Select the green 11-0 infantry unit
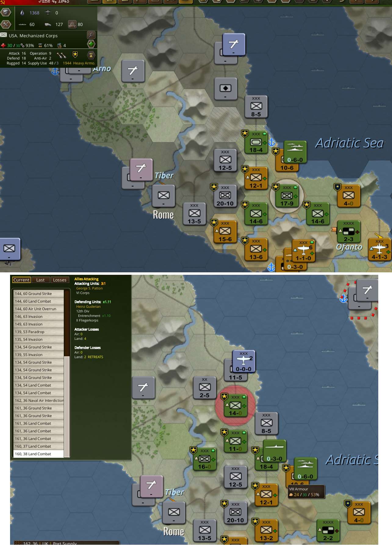 235,441
